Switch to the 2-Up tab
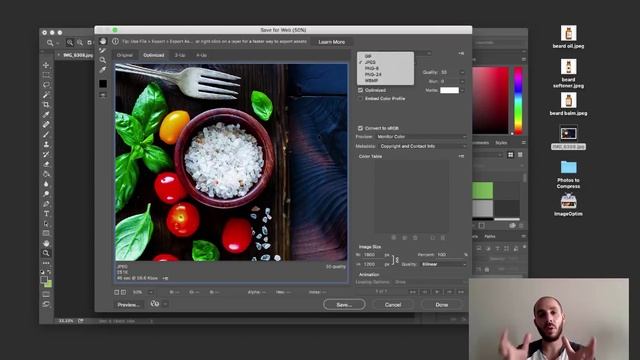The height and width of the screenshot is (360, 640). tap(180, 55)
